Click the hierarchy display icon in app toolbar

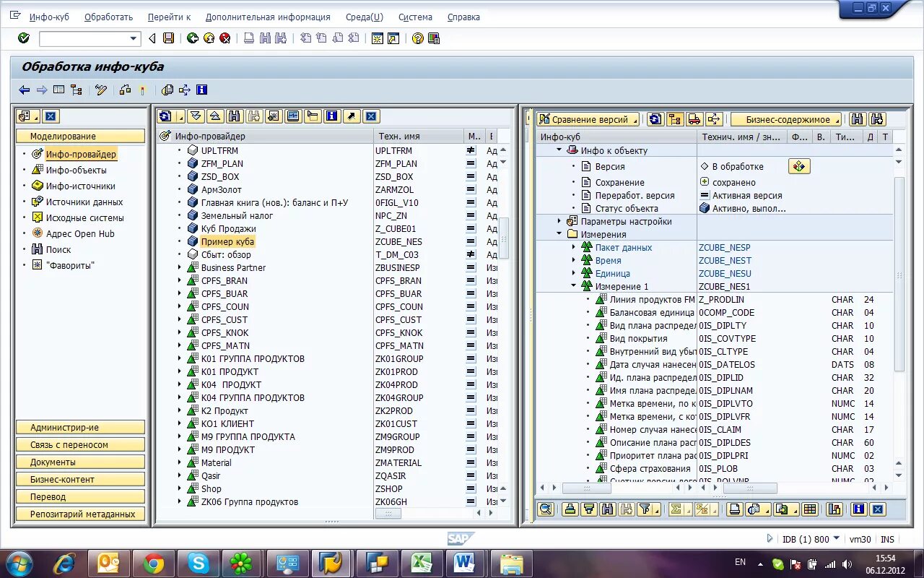(76, 90)
